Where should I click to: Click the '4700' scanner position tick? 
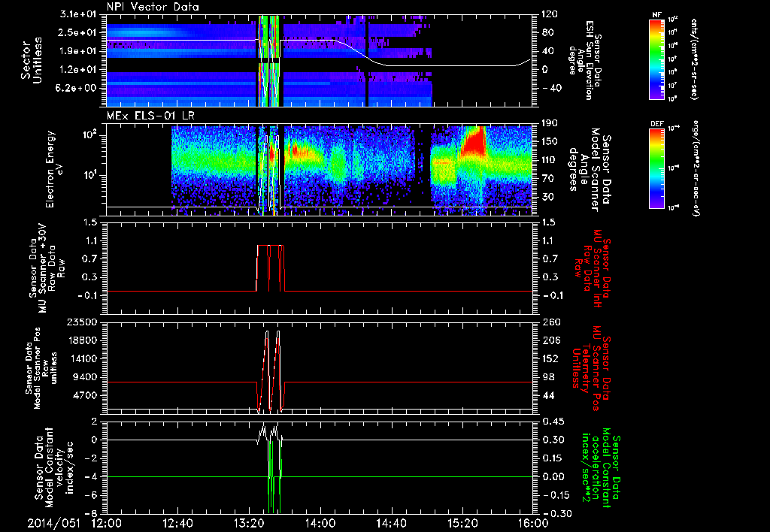pyautogui.click(x=85, y=395)
